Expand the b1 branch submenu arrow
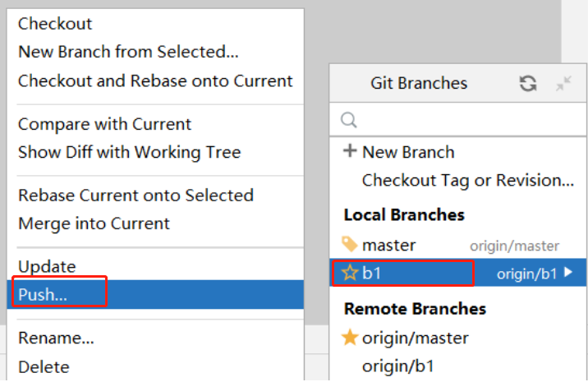This screenshot has height=382, width=588. (x=568, y=274)
